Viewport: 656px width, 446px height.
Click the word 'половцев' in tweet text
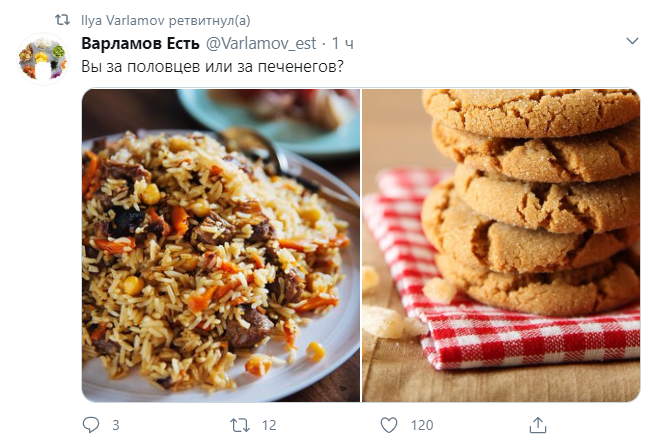(157, 67)
